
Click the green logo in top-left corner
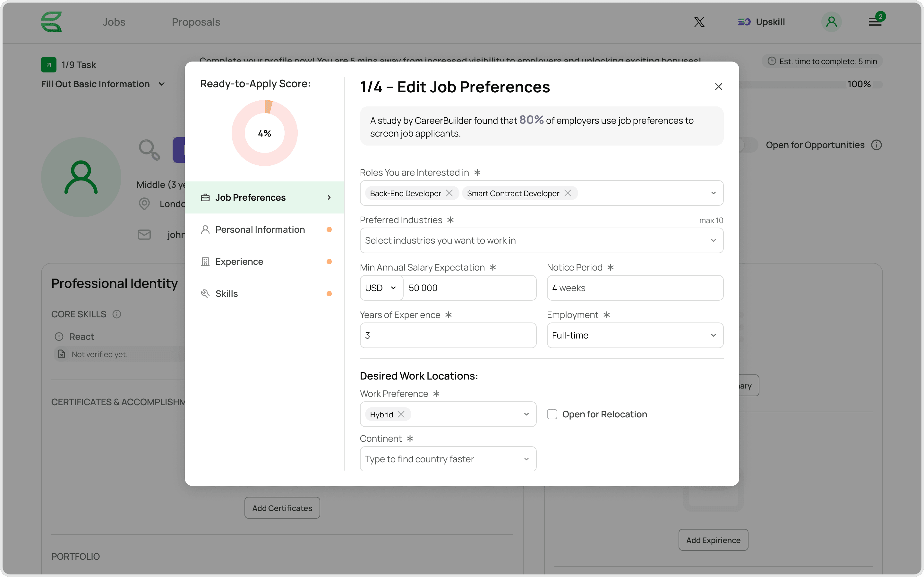point(52,22)
